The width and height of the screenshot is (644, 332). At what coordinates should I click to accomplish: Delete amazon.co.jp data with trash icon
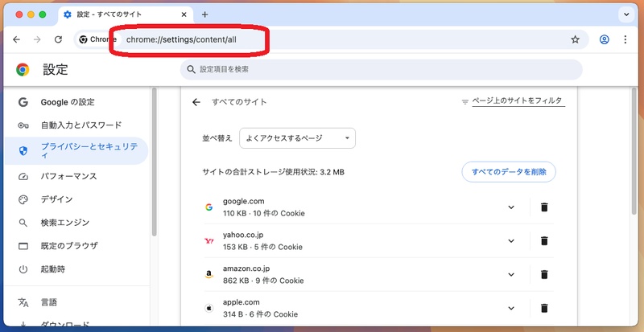pos(544,275)
